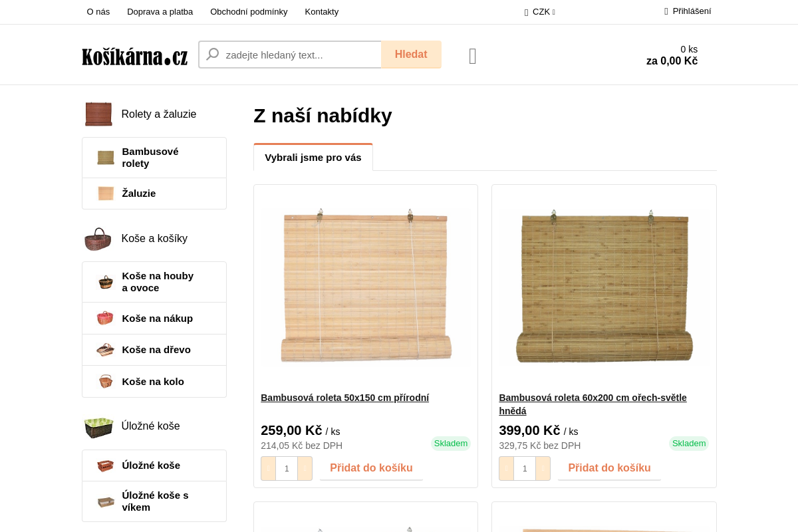The width and height of the screenshot is (798, 532).
Task: Select the Vybrali jsme pro vás tab
Action: pyautogui.click(x=313, y=158)
